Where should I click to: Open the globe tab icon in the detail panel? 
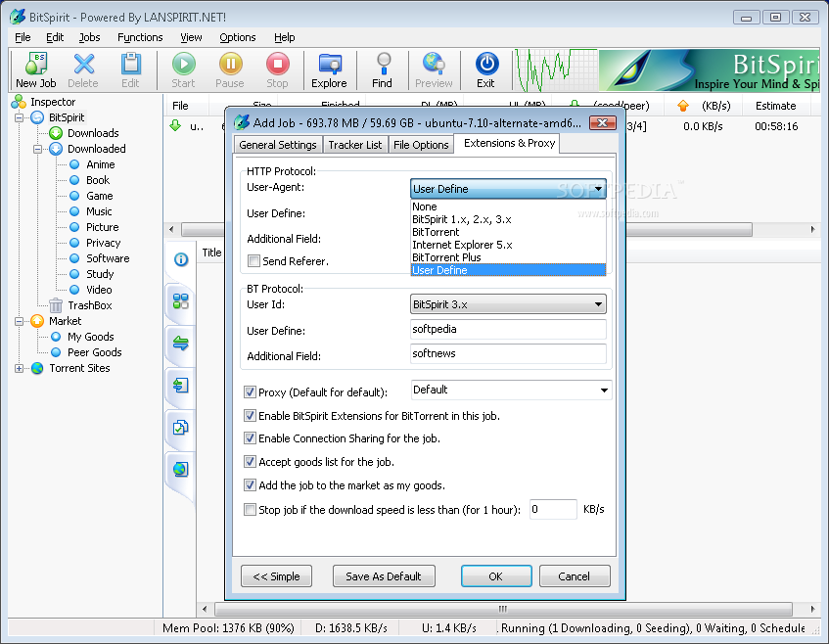tap(181, 469)
